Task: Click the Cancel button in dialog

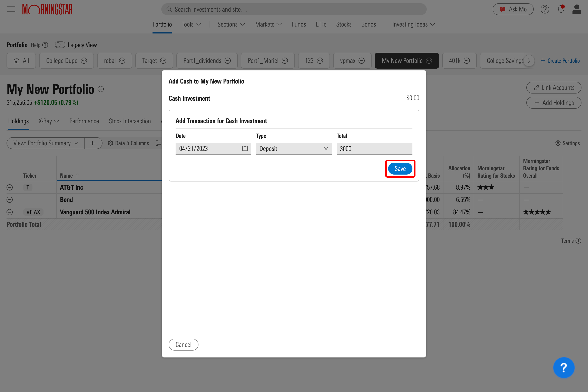Action: click(x=184, y=344)
